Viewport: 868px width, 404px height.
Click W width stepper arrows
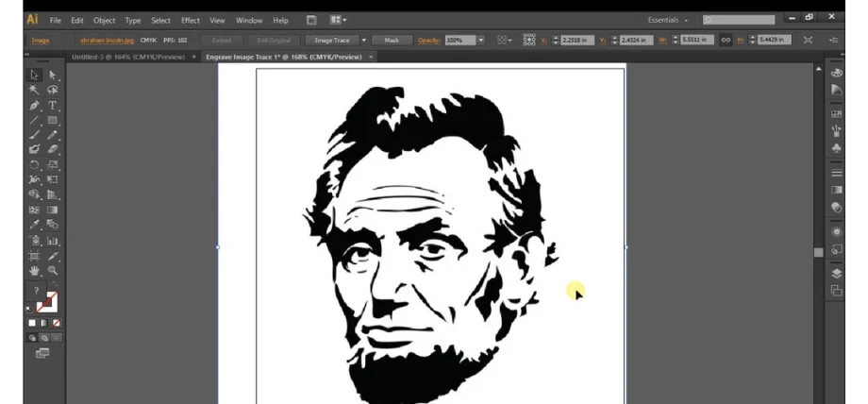675,40
